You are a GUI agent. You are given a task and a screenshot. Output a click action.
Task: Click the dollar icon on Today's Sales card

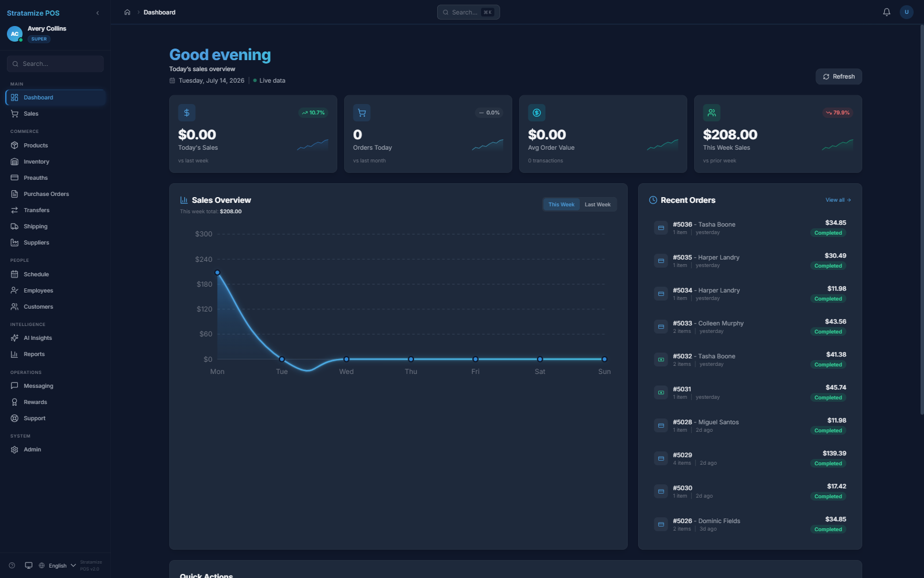[x=187, y=113]
